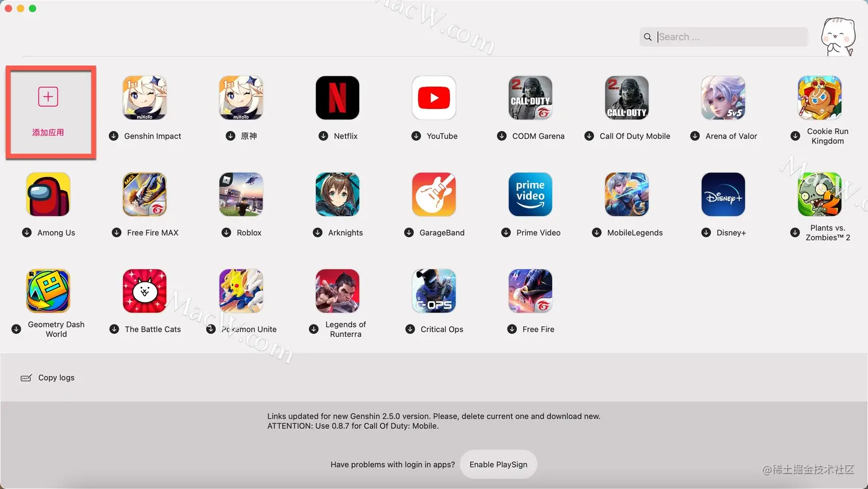The height and width of the screenshot is (489, 868).
Task: Open the GarageBand app icon
Action: tap(434, 194)
